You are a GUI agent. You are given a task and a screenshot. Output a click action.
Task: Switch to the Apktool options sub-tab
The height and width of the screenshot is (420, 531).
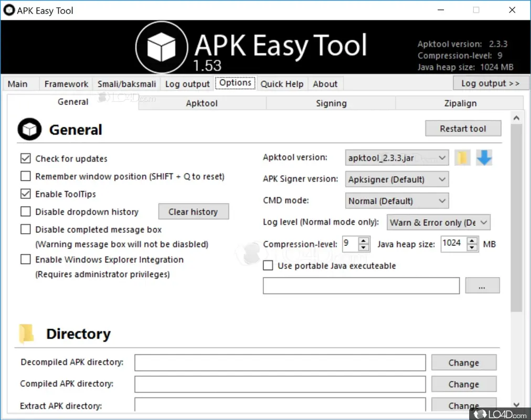[202, 103]
